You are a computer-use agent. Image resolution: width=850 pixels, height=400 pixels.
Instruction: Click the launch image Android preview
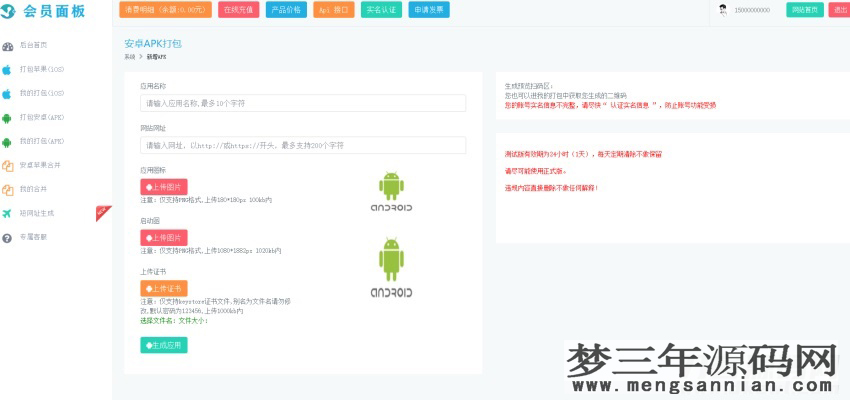(x=391, y=267)
